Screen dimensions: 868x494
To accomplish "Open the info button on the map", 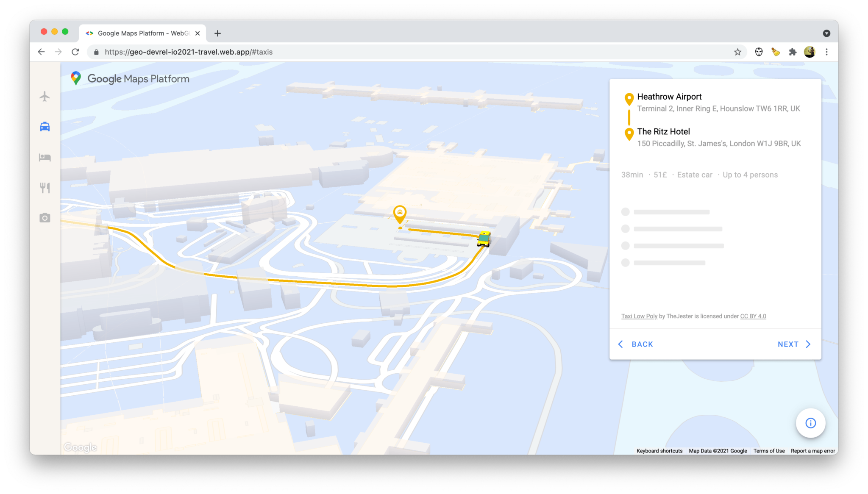I will click(810, 423).
